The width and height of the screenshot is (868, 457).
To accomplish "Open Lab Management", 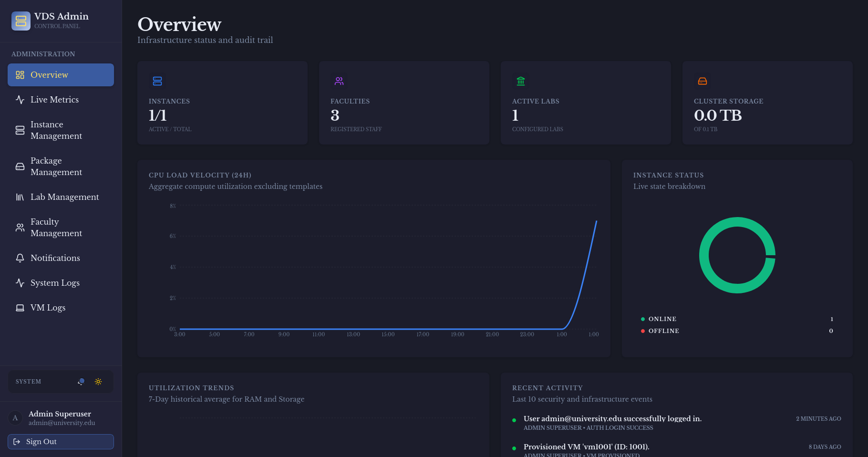I will (x=61, y=197).
